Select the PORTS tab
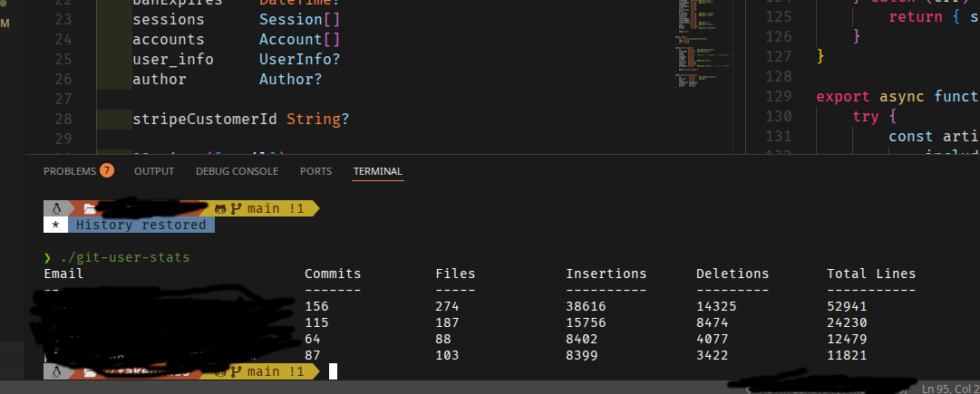 [315, 171]
